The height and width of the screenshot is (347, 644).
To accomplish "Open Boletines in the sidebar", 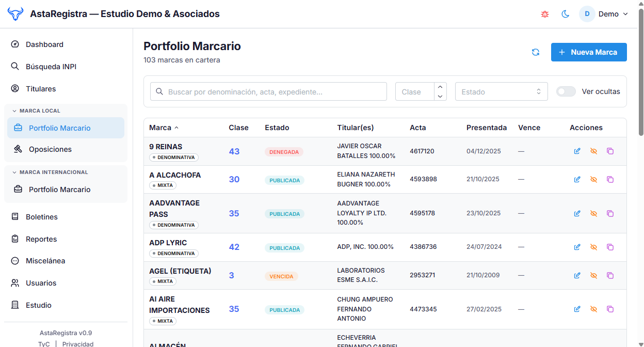I will pyautogui.click(x=66, y=217).
